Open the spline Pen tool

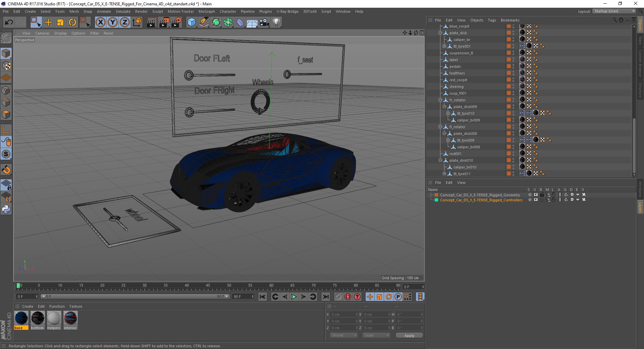pyautogui.click(x=204, y=22)
